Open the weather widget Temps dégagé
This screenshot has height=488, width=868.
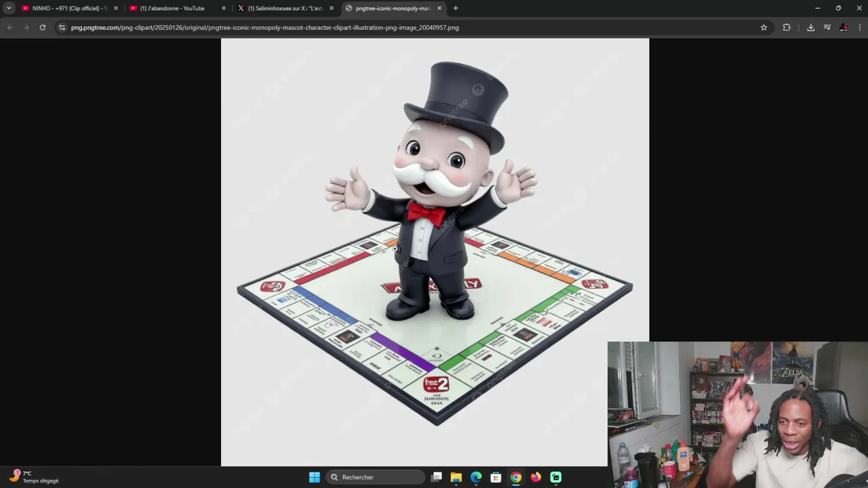pos(34,476)
